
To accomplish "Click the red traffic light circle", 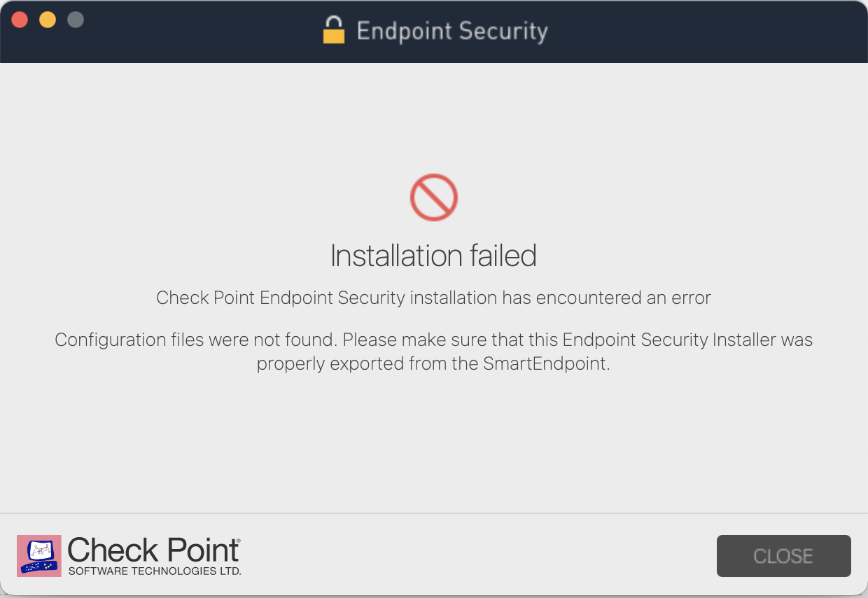I will tap(20, 20).
